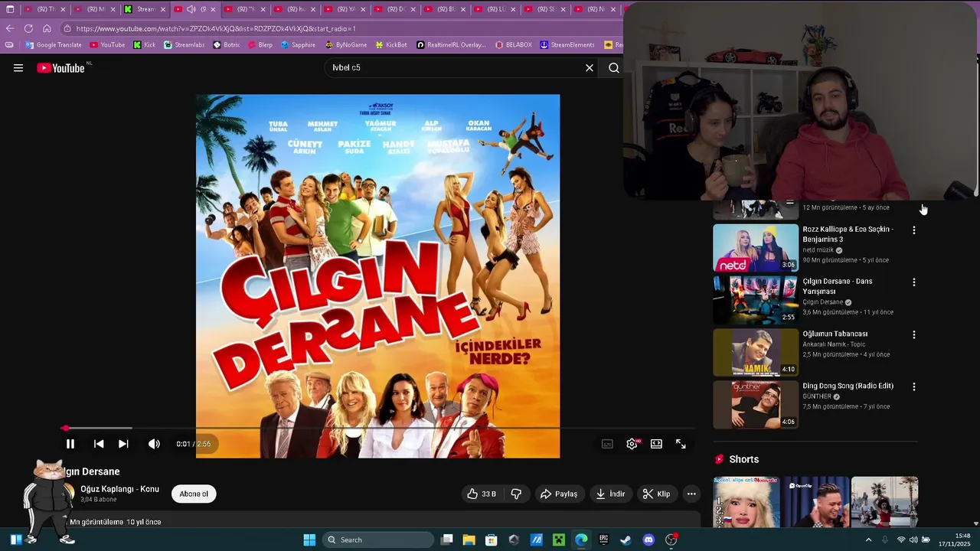Open the Sapphire bookmark
Screen dimensions: 980x551
pyautogui.click(x=298, y=45)
